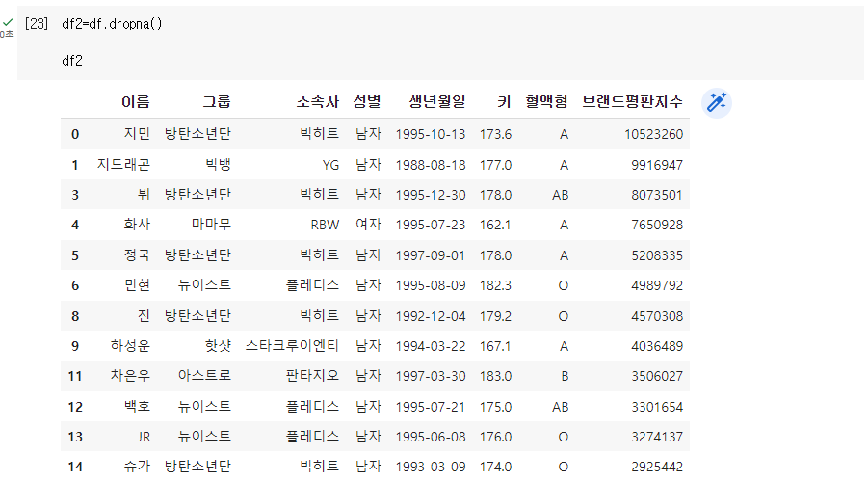Click the name cell 정국
The height and width of the screenshot is (481, 868).
pos(137,255)
